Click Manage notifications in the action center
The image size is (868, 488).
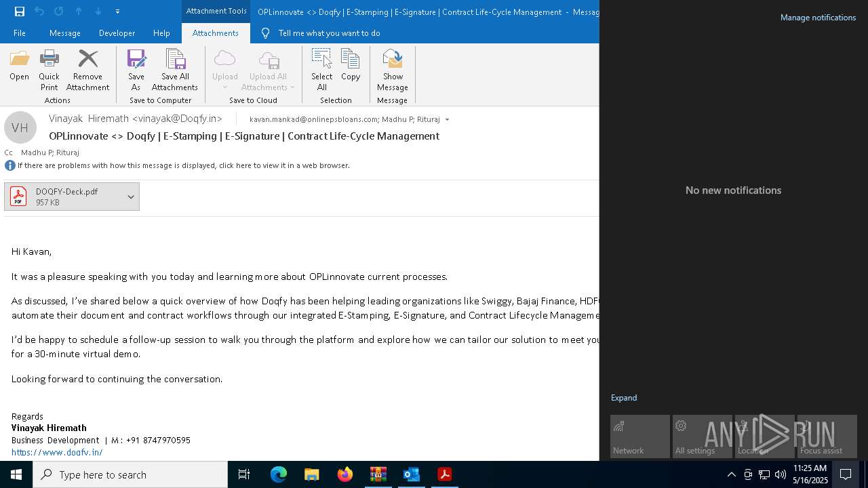[818, 18]
